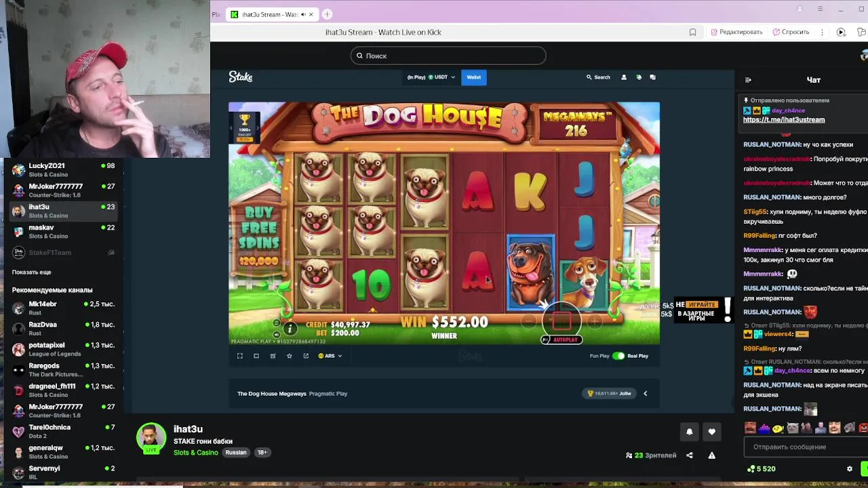The width and height of the screenshot is (868, 488).
Task: Switch to the ihat3u Stream tab
Action: (x=271, y=14)
